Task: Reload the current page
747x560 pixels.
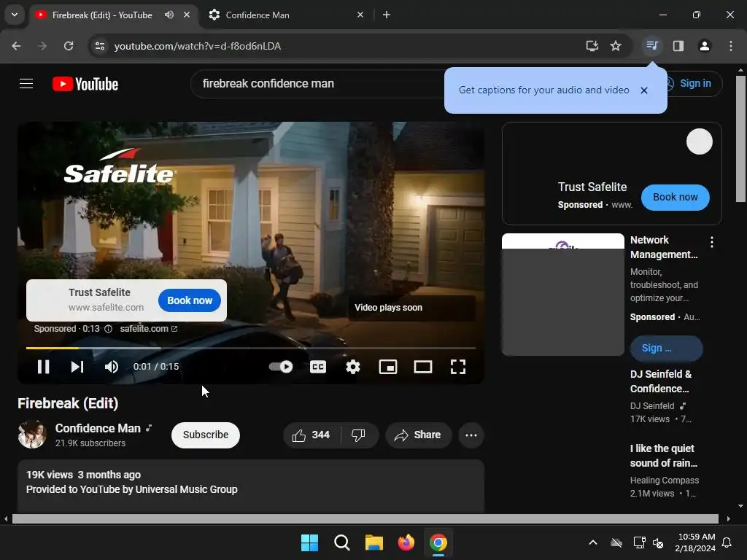Action: (69, 46)
